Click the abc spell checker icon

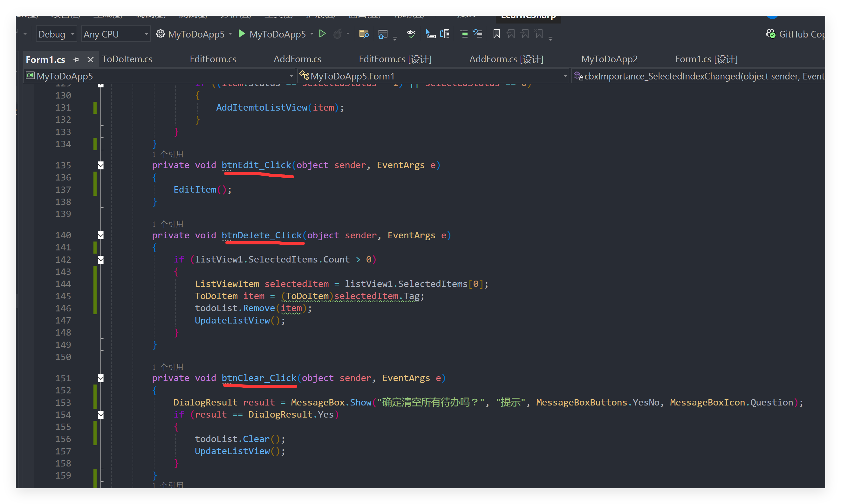pos(411,34)
